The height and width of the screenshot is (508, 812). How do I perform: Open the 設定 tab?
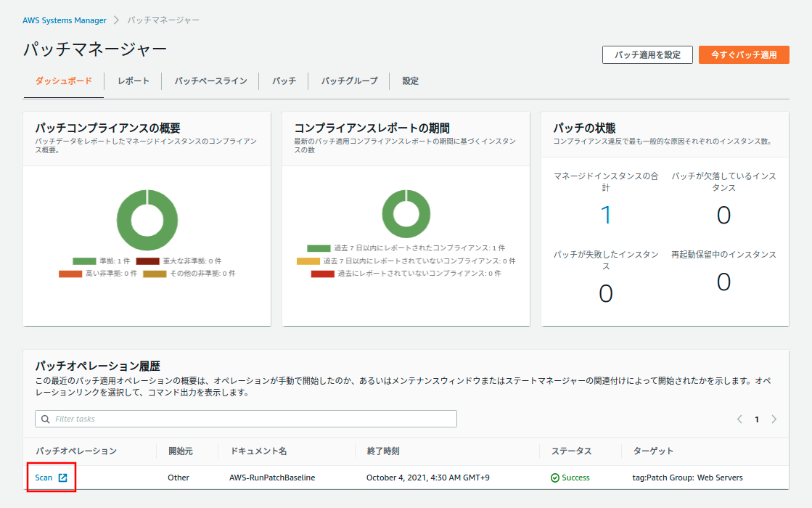tap(411, 81)
